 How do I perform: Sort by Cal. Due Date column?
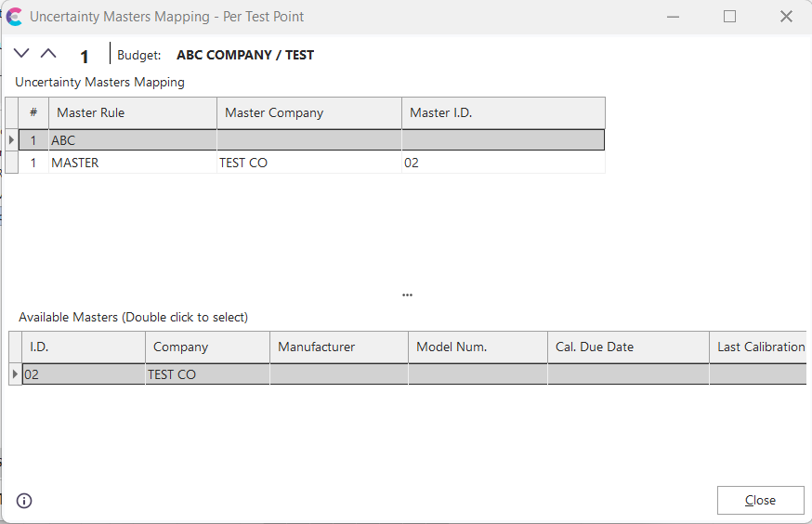coord(627,347)
